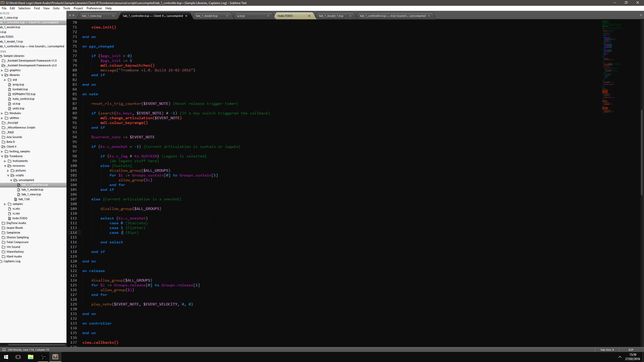The width and height of the screenshot is (644, 362).
Task: Open the Tools menu
Action: [x=66, y=8]
